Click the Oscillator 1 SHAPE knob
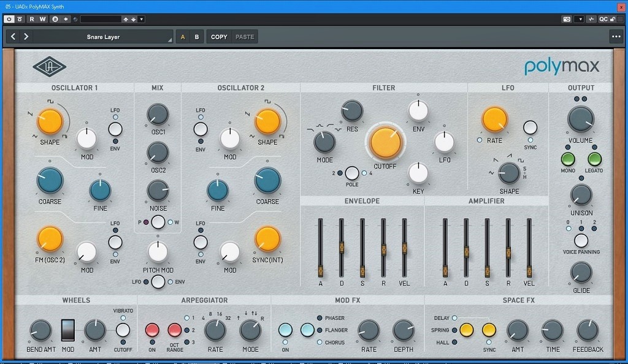 point(50,121)
